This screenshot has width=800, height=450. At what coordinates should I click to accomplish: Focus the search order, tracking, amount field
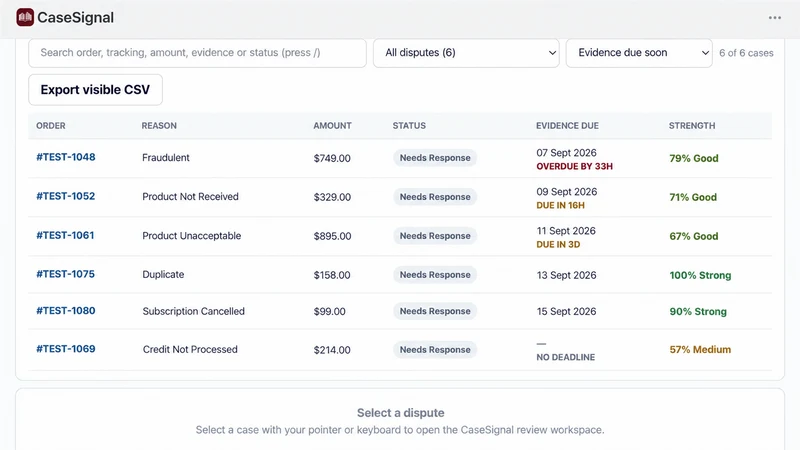tap(197, 53)
